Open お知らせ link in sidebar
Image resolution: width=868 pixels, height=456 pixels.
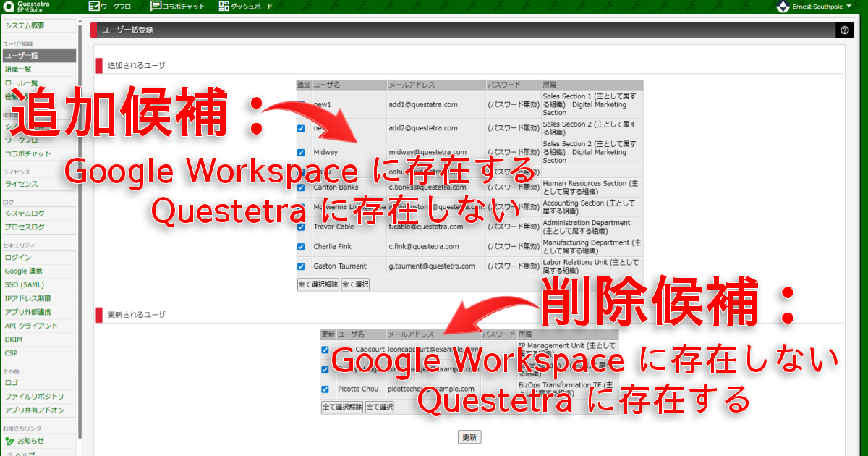30,441
